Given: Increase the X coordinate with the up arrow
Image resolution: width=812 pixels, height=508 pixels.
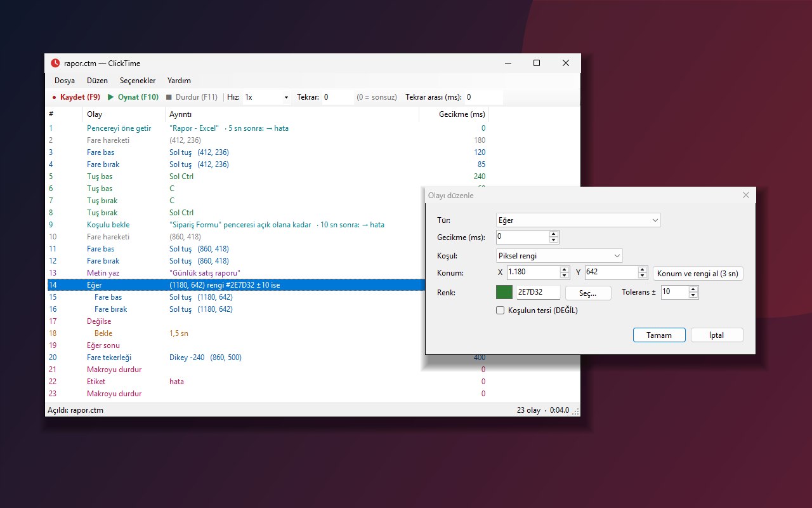Looking at the screenshot, I should coord(565,269).
